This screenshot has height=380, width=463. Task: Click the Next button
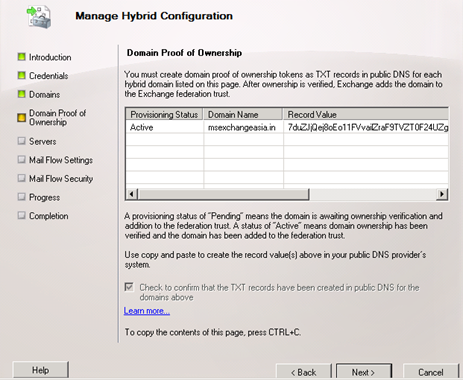[364, 372]
